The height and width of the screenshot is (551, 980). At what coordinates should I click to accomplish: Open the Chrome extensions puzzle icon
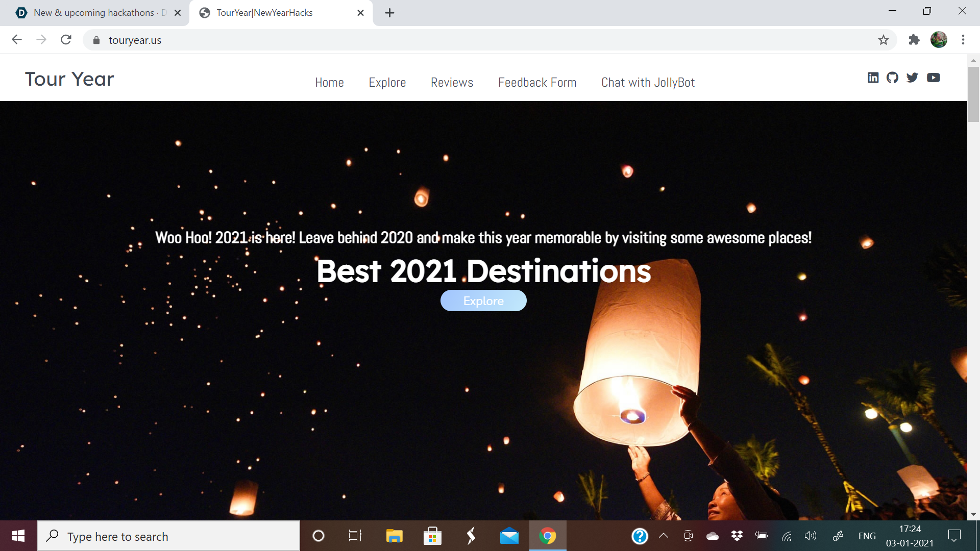pos(914,40)
